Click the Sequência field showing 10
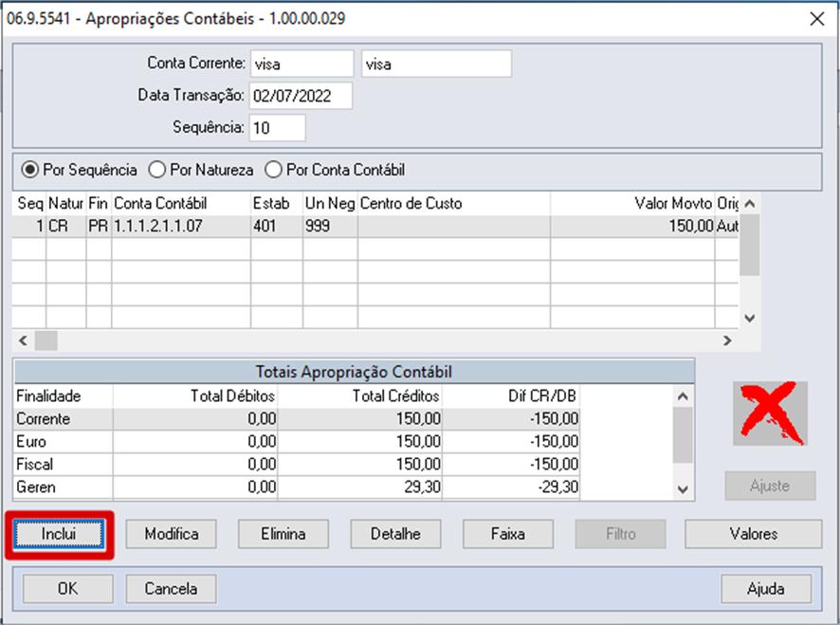 pos(277,128)
